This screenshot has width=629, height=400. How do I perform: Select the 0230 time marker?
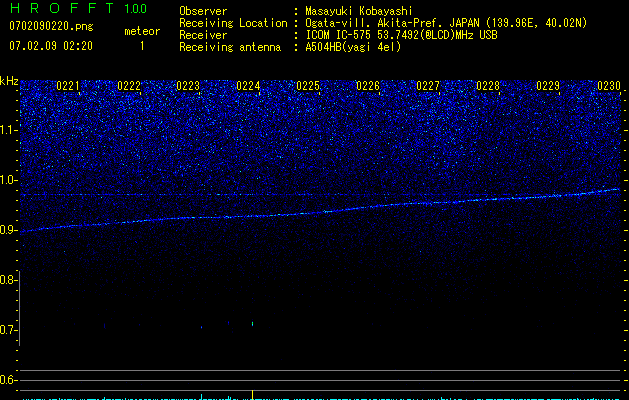coord(608,87)
